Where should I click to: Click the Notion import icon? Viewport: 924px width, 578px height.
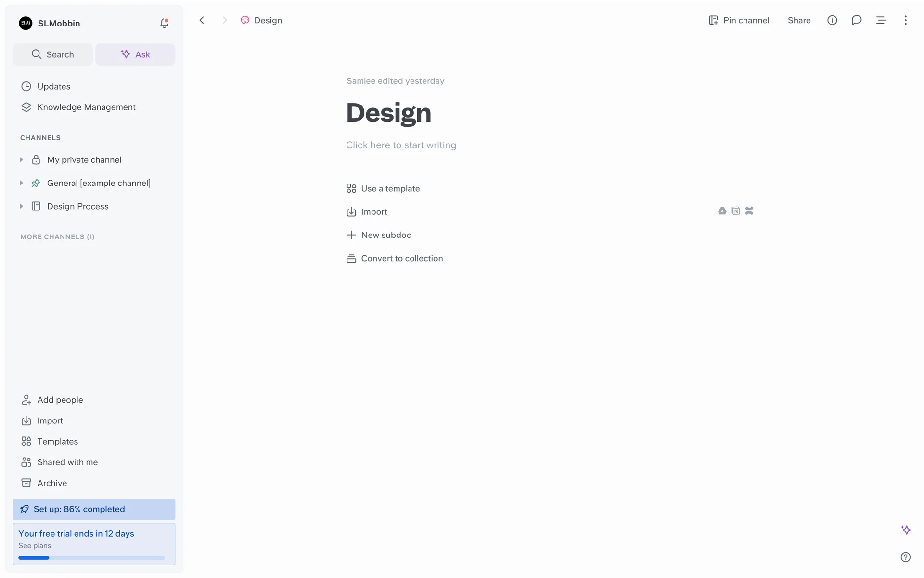735,211
